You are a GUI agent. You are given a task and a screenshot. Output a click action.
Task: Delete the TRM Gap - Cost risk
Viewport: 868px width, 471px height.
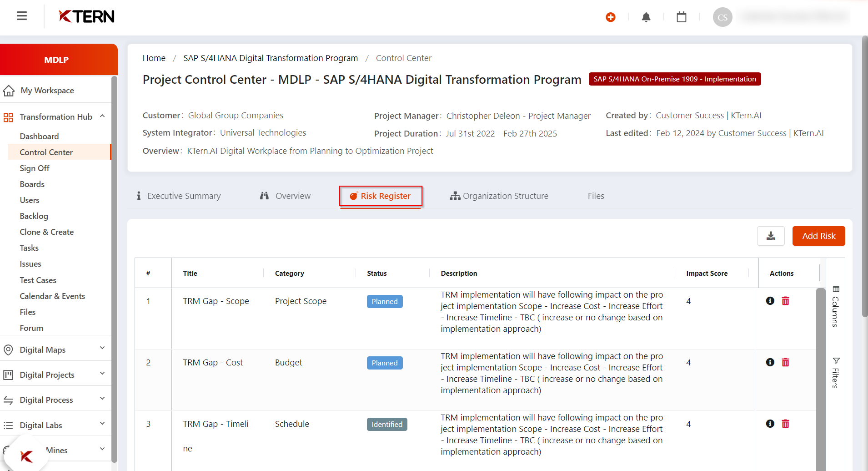click(786, 362)
